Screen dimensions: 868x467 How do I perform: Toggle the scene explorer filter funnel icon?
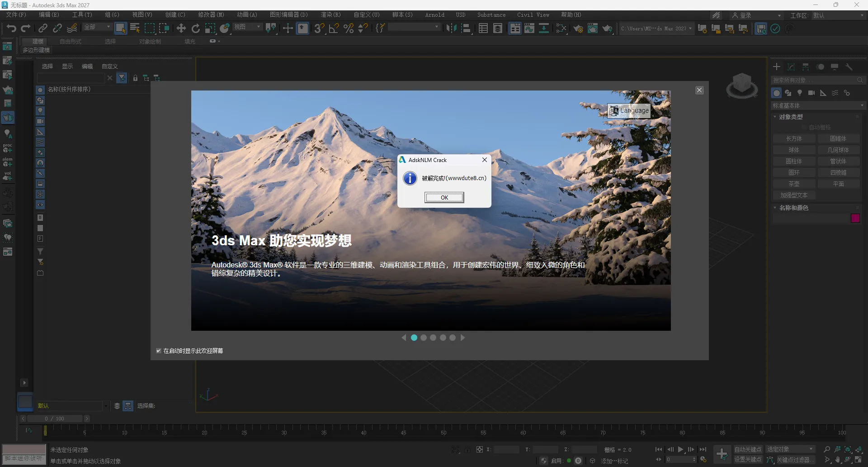click(x=122, y=78)
